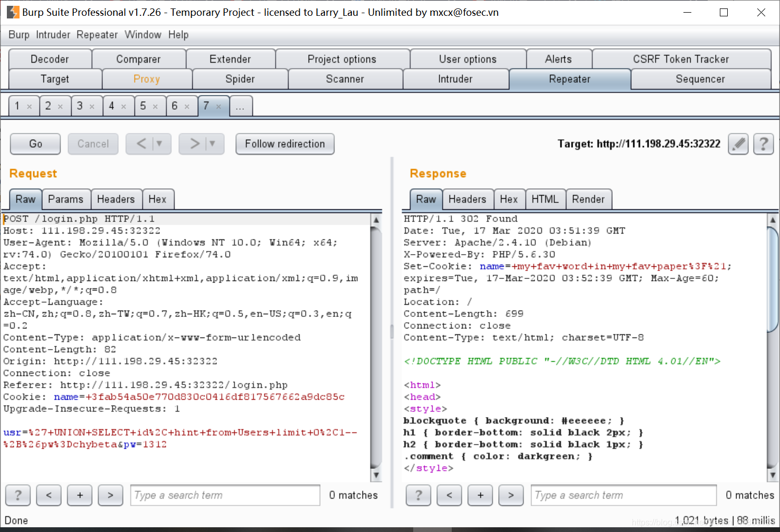Open history forward dropdown arrow

click(212, 143)
